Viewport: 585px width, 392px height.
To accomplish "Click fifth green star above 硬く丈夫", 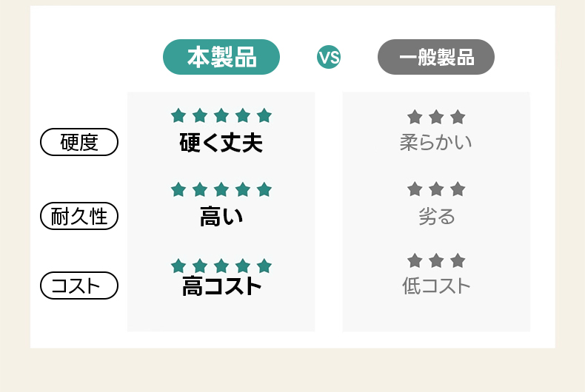I will point(264,115).
